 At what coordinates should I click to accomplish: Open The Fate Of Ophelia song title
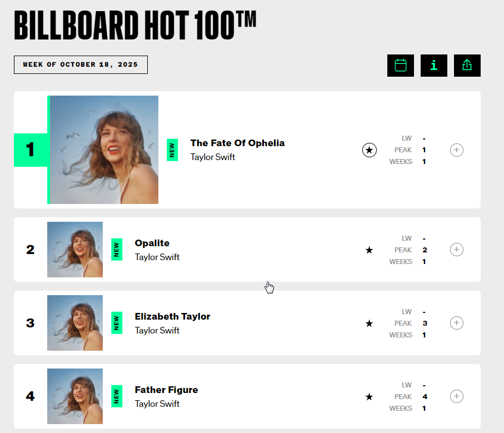(237, 143)
